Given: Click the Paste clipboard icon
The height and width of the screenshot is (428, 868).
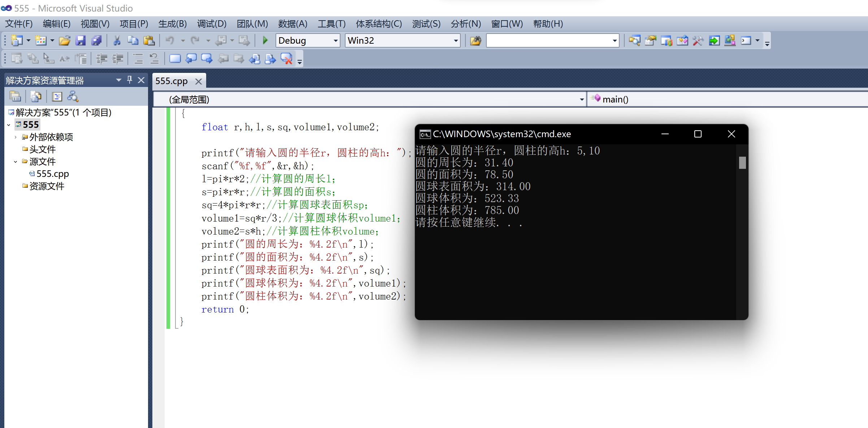Looking at the screenshot, I should point(149,40).
